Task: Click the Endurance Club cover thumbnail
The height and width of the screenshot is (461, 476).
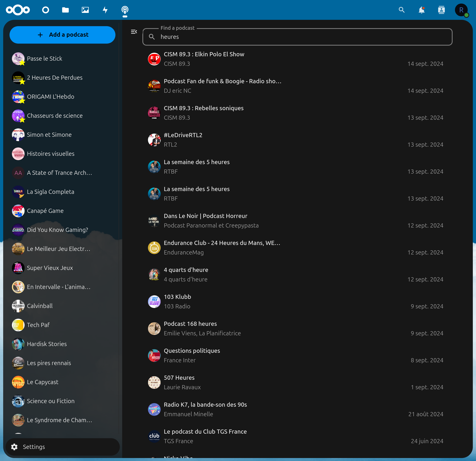Action: coord(154,248)
